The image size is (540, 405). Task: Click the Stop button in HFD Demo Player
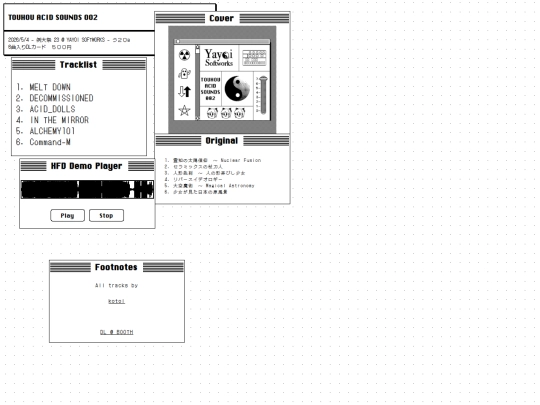tap(106, 216)
